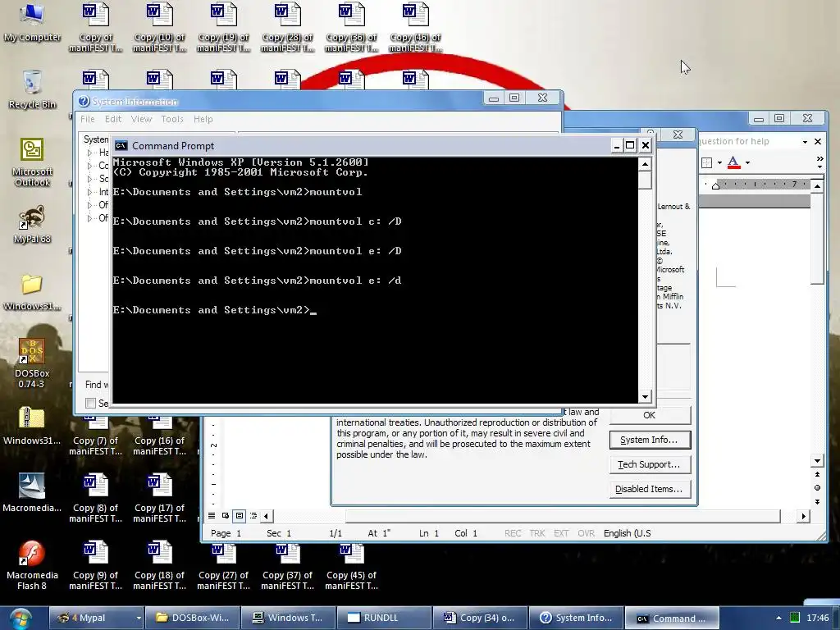
Task: Expand Word toolbar options chevron
Action: [819, 159]
